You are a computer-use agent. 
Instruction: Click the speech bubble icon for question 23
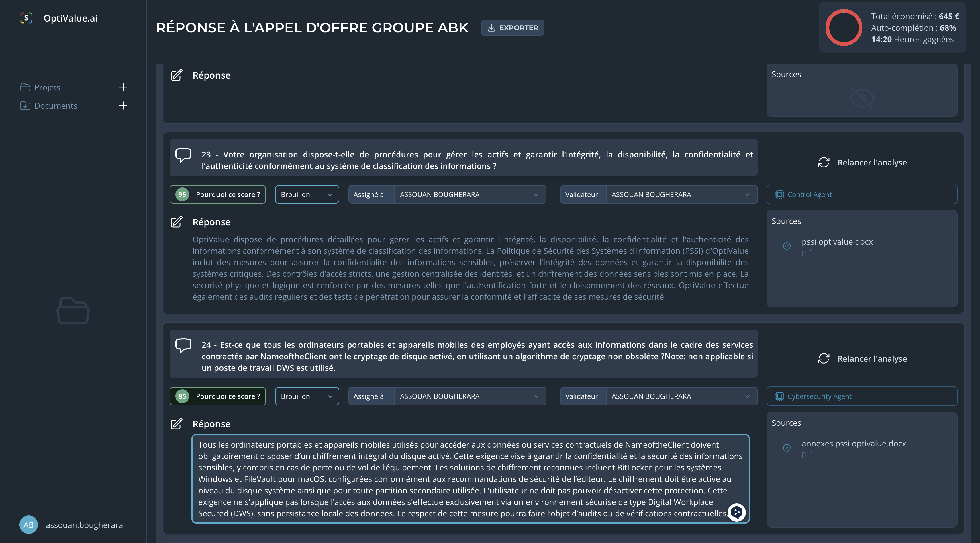pyautogui.click(x=183, y=155)
